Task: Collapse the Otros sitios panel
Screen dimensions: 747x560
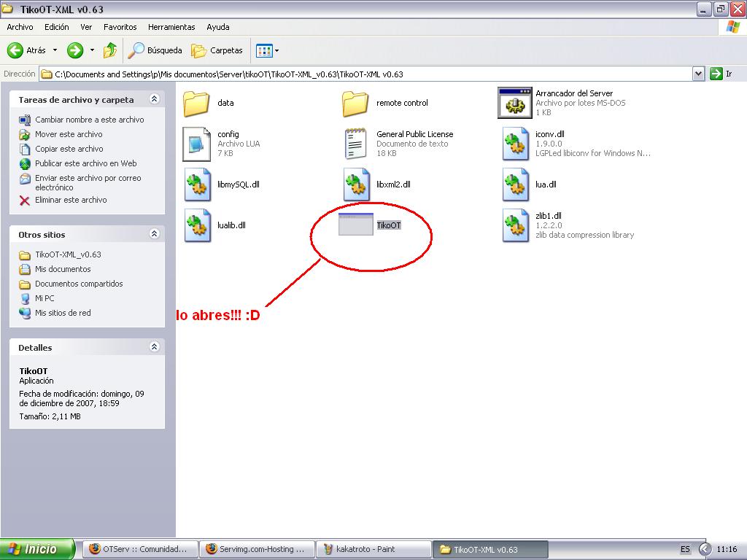Action: coord(154,234)
